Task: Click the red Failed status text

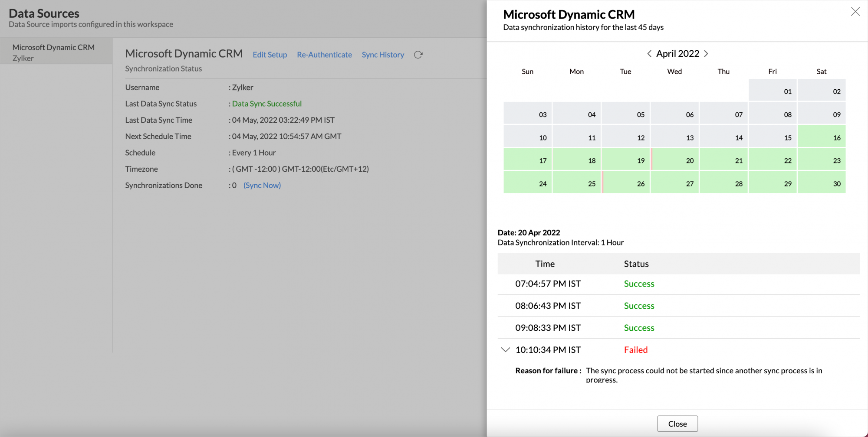Action: click(636, 350)
